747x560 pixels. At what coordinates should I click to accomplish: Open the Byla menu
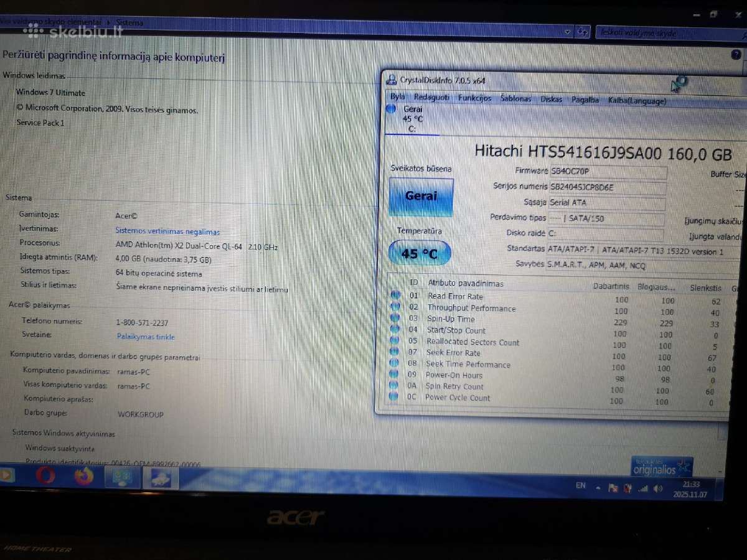[397, 97]
